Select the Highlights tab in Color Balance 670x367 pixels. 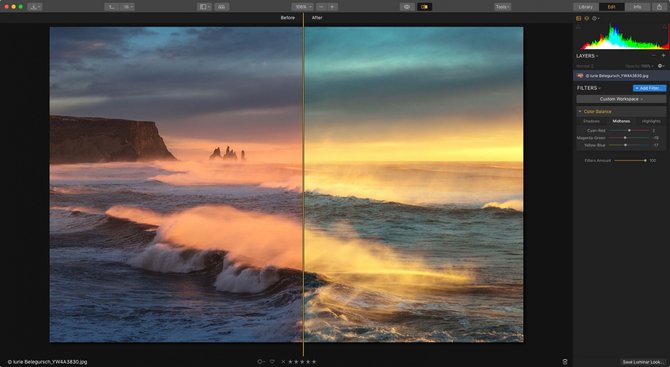pyautogui.click(x=651, y=121)
